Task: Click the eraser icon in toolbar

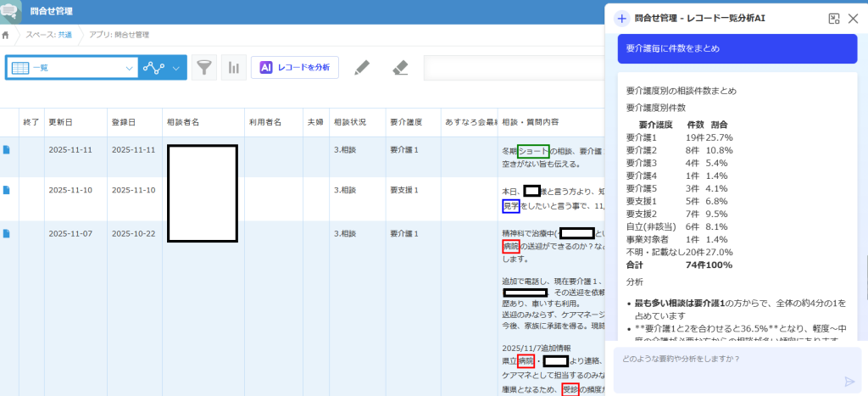Action: (402, 68)
